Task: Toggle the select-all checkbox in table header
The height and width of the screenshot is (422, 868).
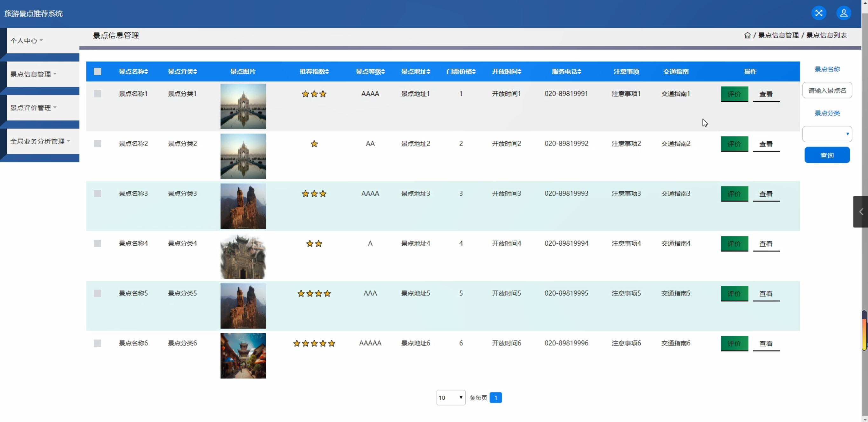Action: click(x=97, y=71)
